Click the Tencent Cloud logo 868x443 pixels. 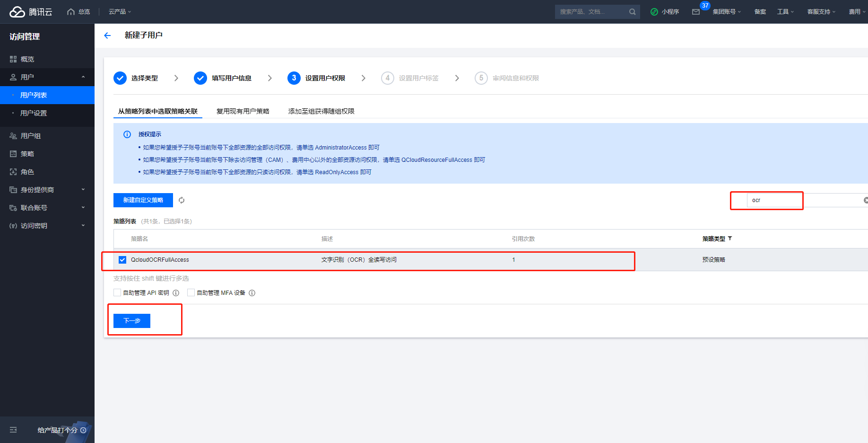tap(31, 12)
